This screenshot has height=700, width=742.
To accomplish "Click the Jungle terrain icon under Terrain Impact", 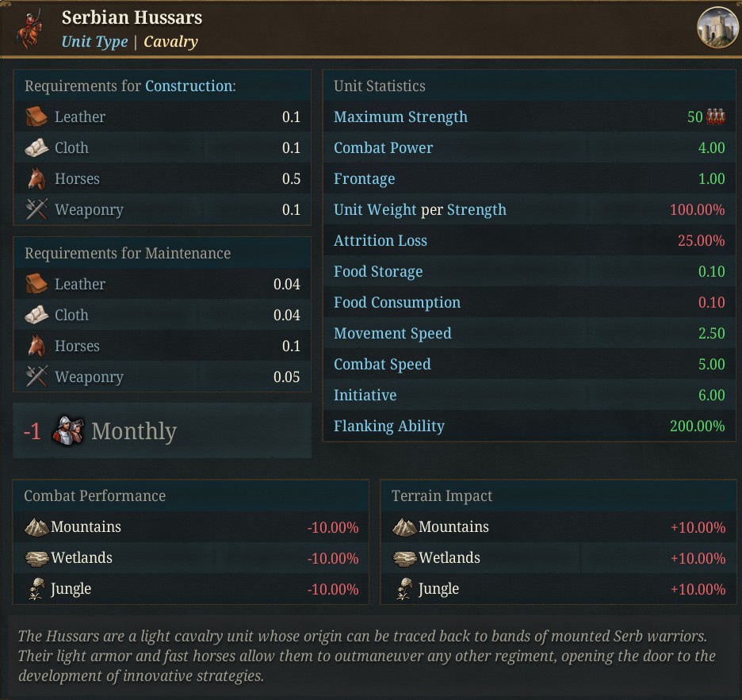I will click(x=406, y=588).
